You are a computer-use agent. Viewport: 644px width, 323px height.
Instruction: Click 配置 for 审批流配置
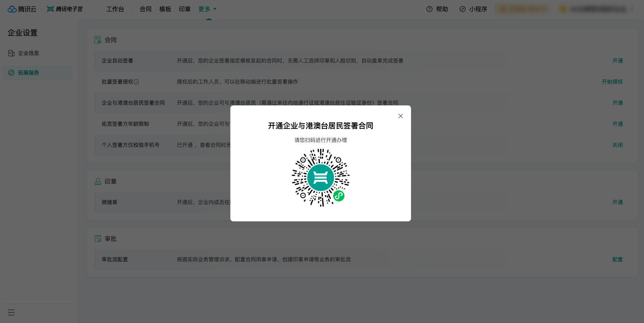(x=618, y=259)
